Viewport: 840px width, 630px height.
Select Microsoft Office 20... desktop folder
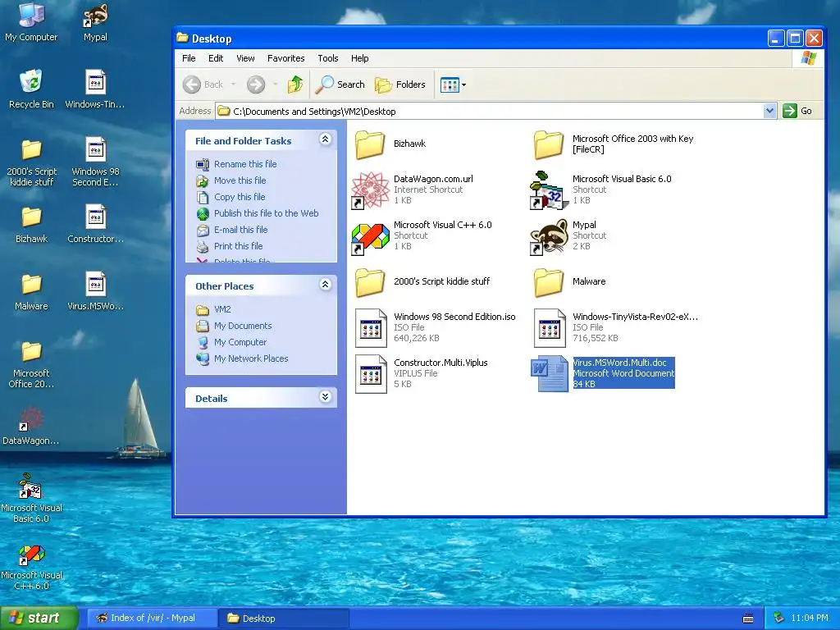click(31, 364)
